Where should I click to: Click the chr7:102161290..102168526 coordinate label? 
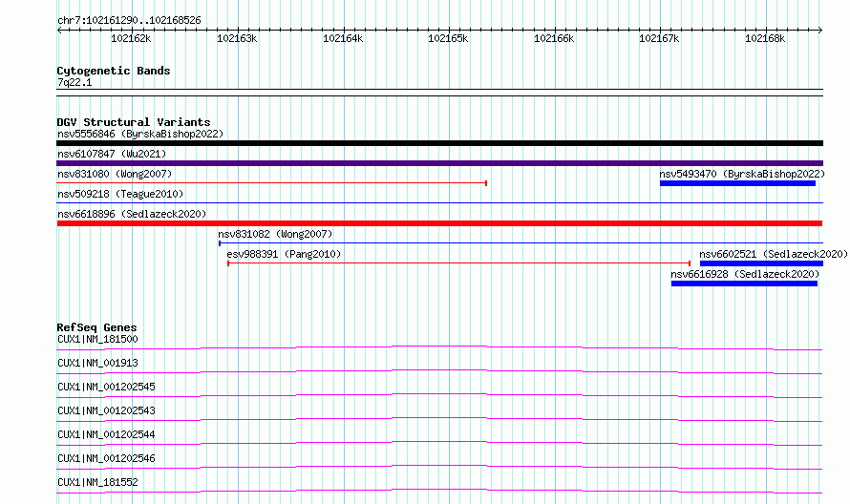coord(129,20)
